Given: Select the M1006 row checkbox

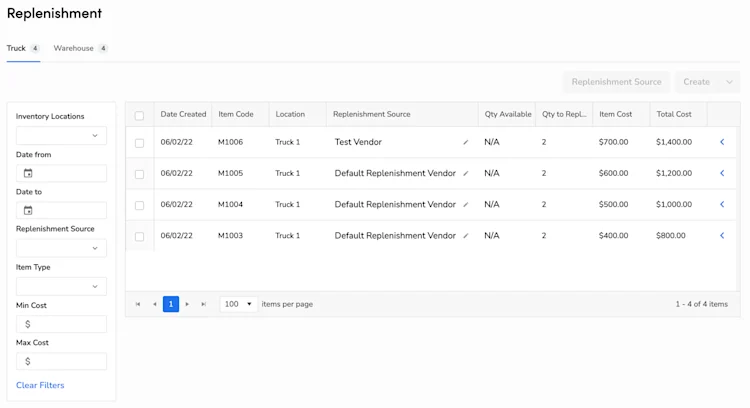Looking at the screenshot, I should (x=139, y=143).
